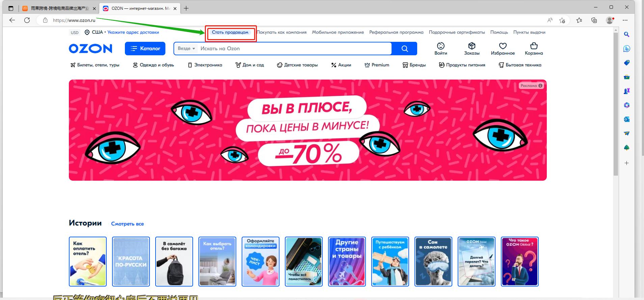Expand the Везде search scope dropdown
The width and height of the screenshot is (644, 300).
(x=186, y=49)
